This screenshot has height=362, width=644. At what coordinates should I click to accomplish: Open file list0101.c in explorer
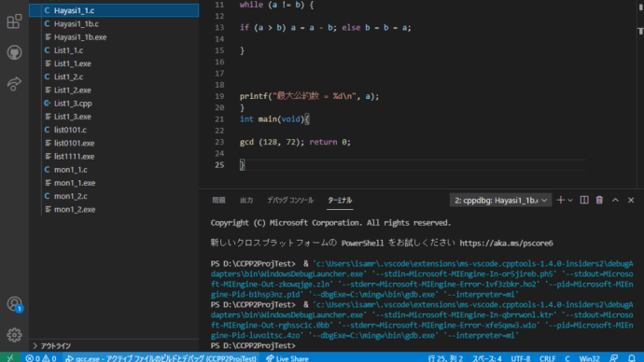(114, 130)
